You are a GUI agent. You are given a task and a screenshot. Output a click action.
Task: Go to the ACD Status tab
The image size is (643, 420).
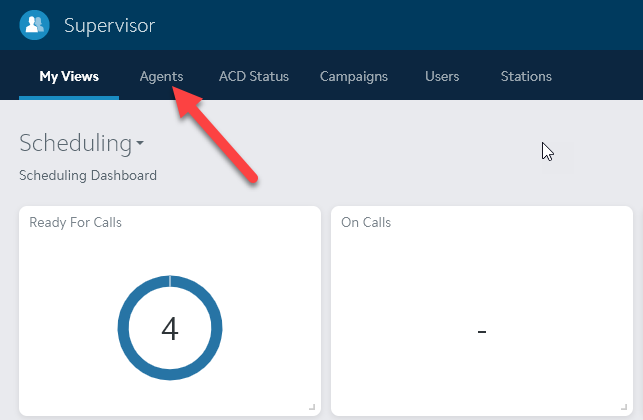coord(254,76)
